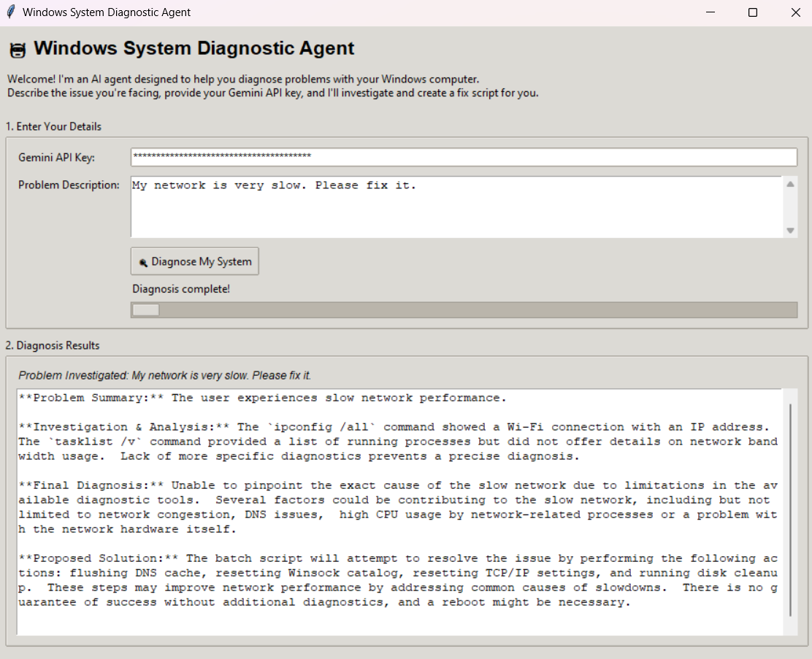Click the 'Gemini API Key:' label
812x659 pixels.
coord(56,158)
